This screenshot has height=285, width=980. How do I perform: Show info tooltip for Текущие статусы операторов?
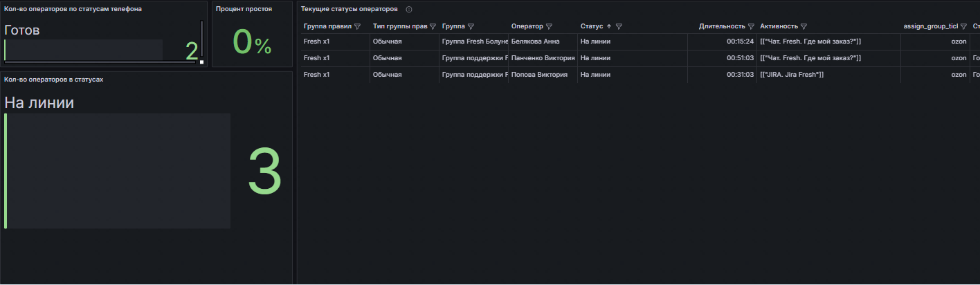tap(409, 10)
